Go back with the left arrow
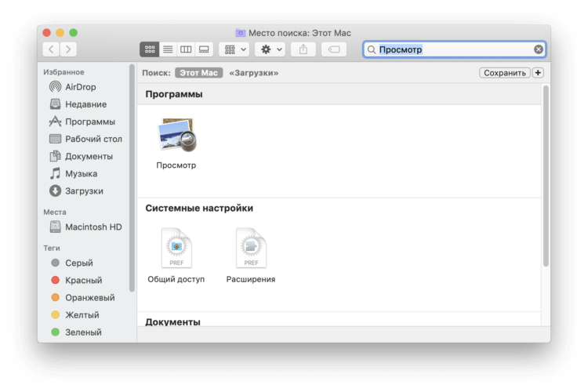 click(x=52, y=49)
